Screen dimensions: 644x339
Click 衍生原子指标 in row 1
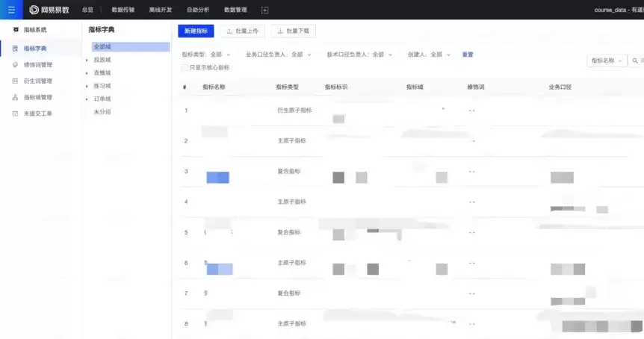(294, 111)
